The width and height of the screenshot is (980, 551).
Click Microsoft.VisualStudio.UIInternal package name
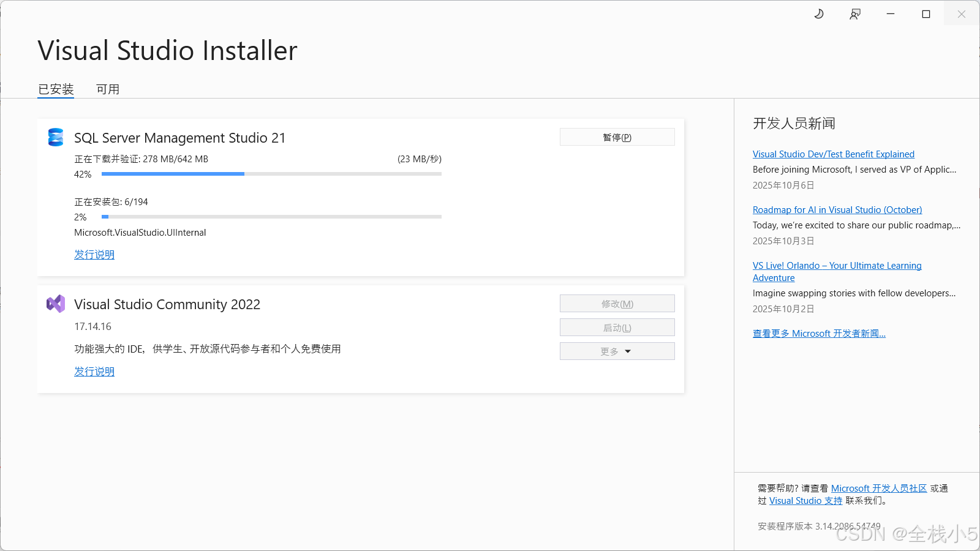point(140,233)
